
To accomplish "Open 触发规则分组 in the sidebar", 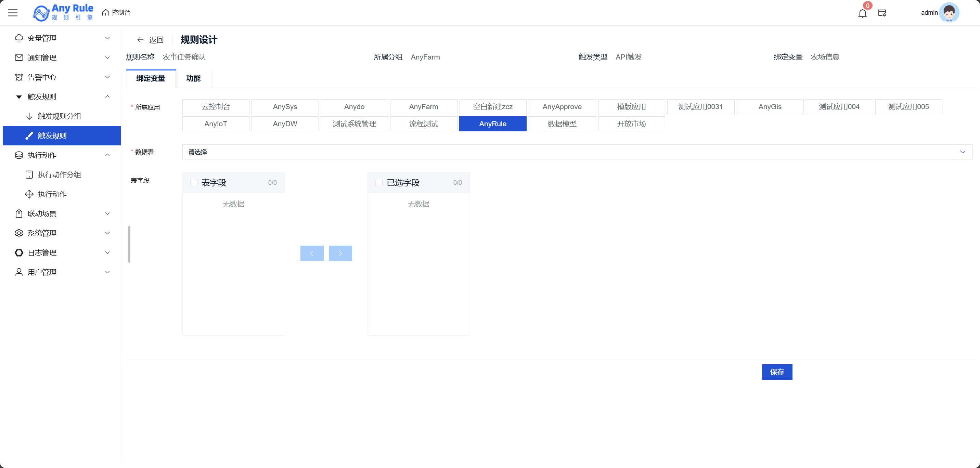I will click(x=59, y=116).
